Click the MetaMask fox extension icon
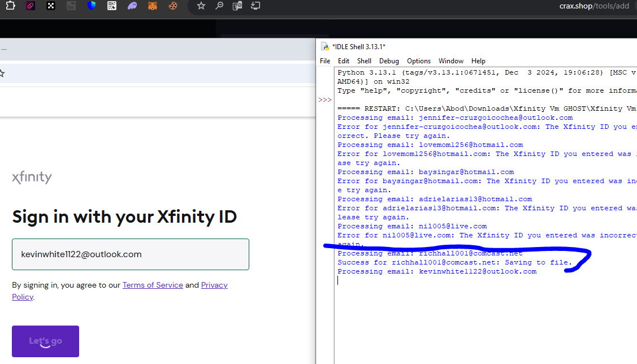 pos(153,6)
